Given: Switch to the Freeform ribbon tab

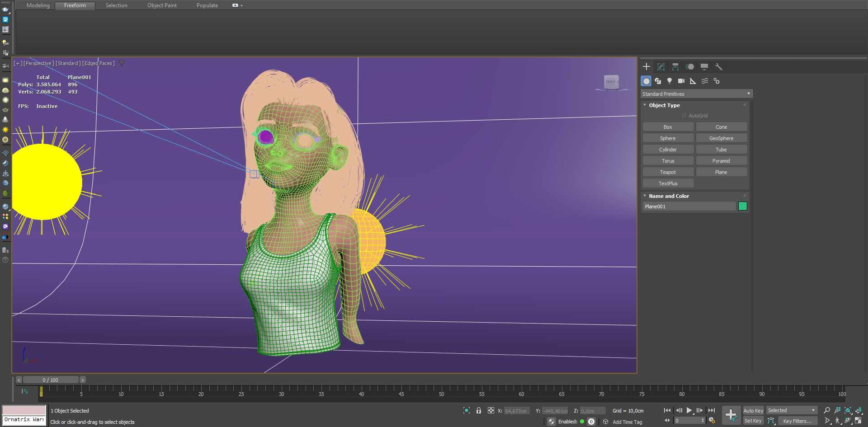Looking at the screenshot, I should pos(75,5).
